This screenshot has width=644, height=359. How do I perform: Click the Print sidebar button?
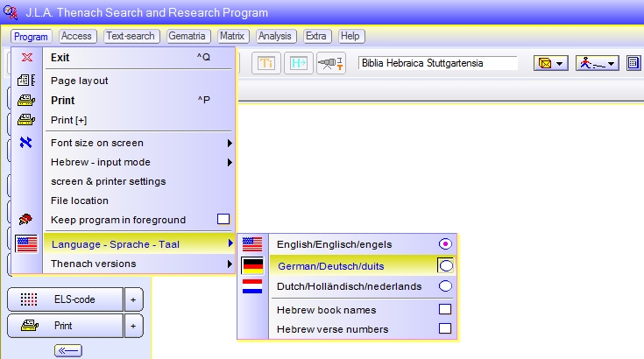65,327
